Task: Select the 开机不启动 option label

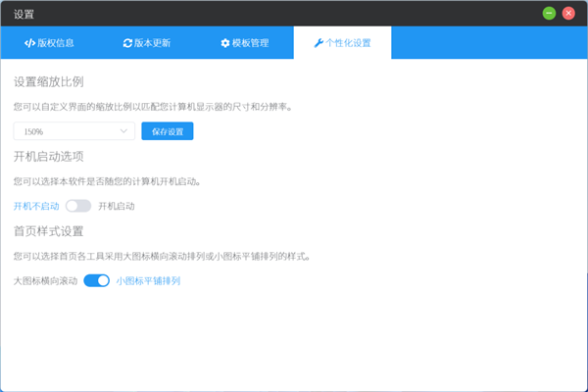Action: click(x=36, y=207)
